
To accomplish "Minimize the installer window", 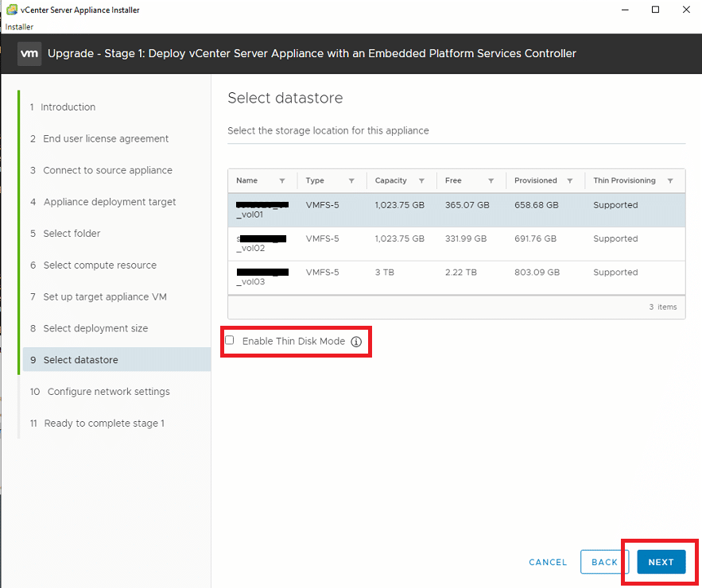I will 626,10.
